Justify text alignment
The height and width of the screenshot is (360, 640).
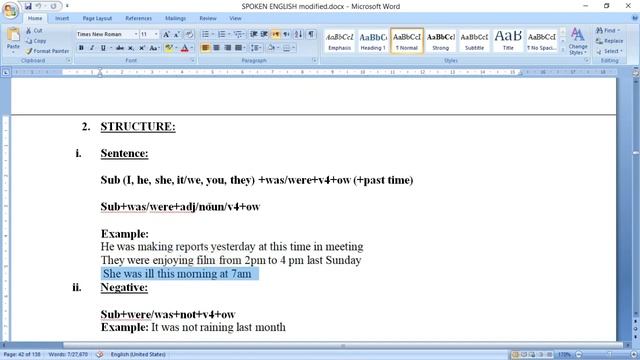tap(238, 48)
